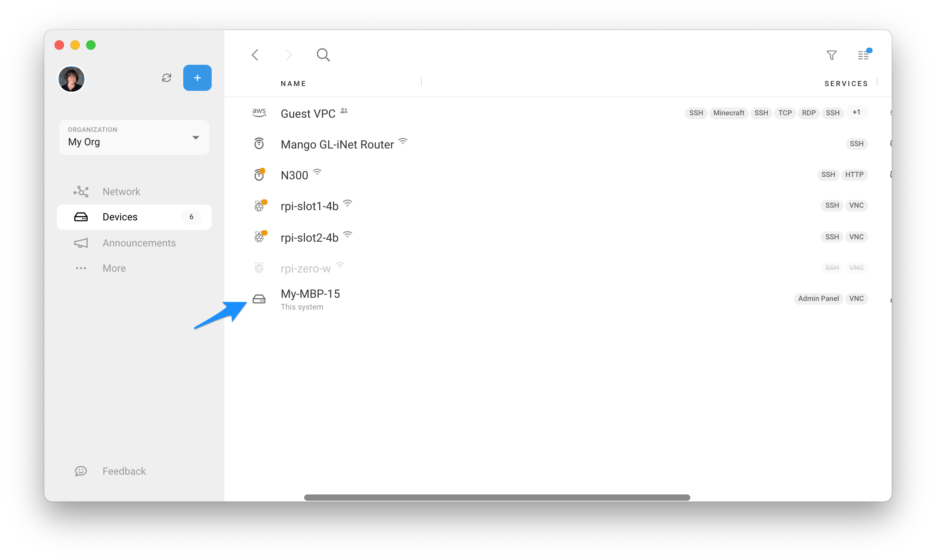Image resolution: width=936 pixels, height=560 pixels.
Task: Click the Network nodes icon
Action: pyautogui.click(x=81, y=192)
